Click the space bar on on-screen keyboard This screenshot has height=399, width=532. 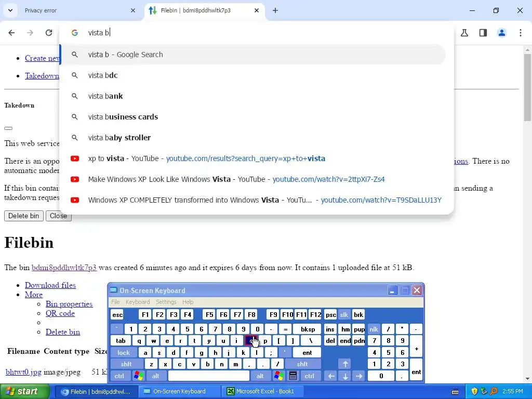[209, 376]
